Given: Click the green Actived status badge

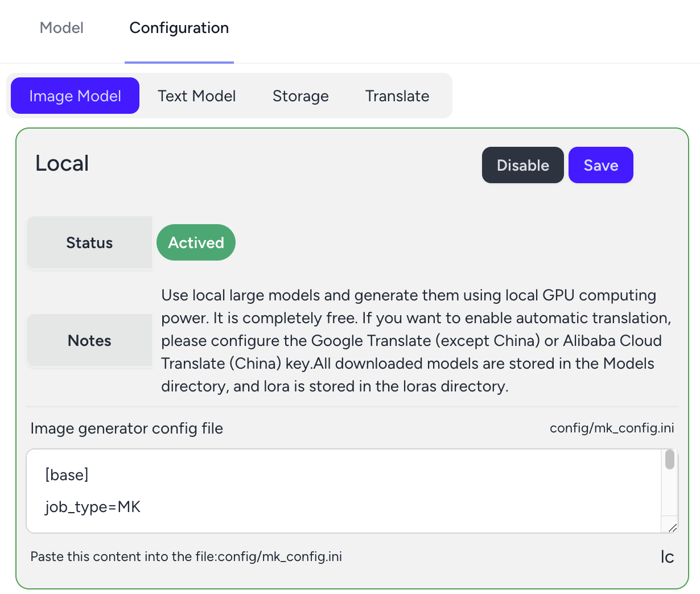Looking at the screenshot, I should 196,242.
